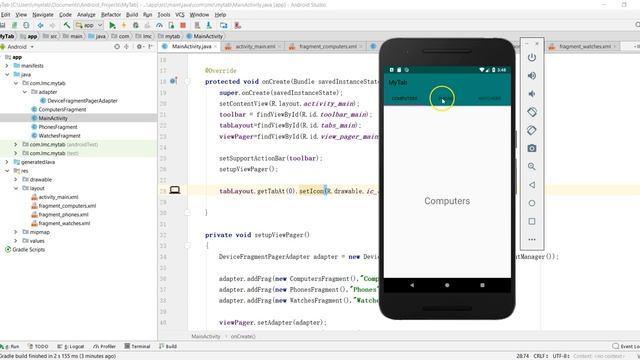Collapse the layout folder
640x360 pixels.
pos(16,188)
